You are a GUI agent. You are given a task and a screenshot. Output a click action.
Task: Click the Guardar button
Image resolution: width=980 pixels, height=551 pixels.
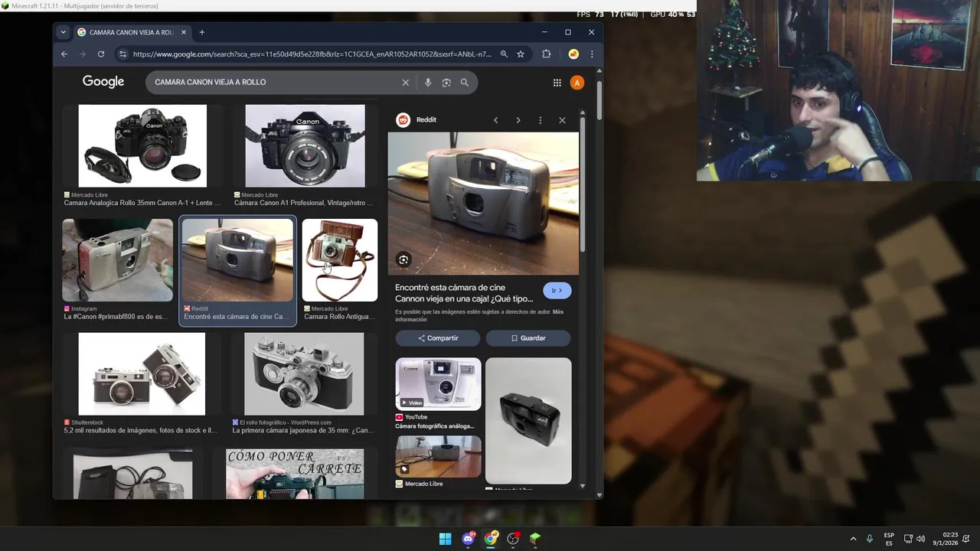coord(528,337)
